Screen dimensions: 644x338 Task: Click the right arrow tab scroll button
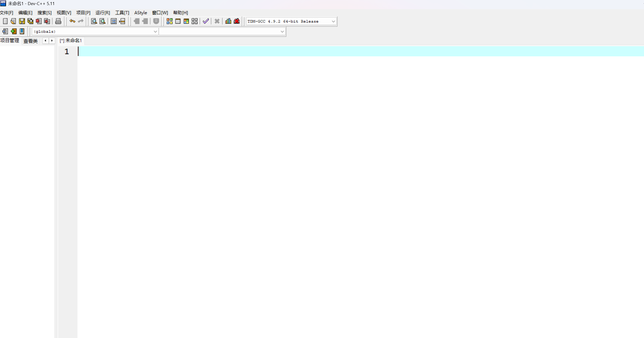52,41
